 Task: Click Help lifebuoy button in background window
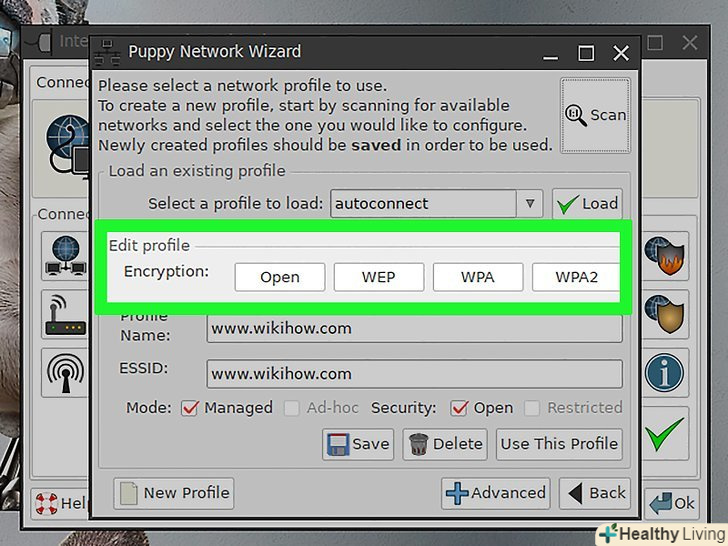60,503
